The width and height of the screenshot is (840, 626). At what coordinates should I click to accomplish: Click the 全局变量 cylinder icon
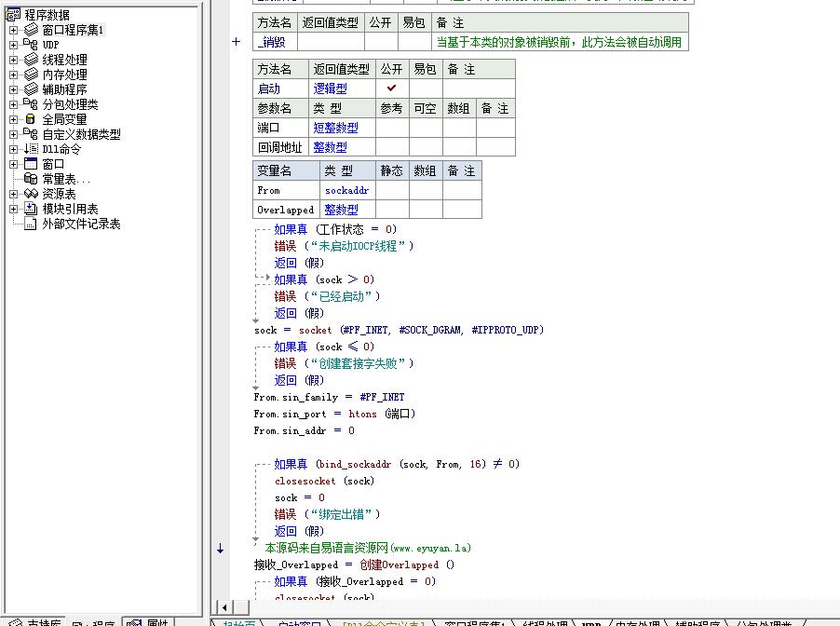[31, 119]
